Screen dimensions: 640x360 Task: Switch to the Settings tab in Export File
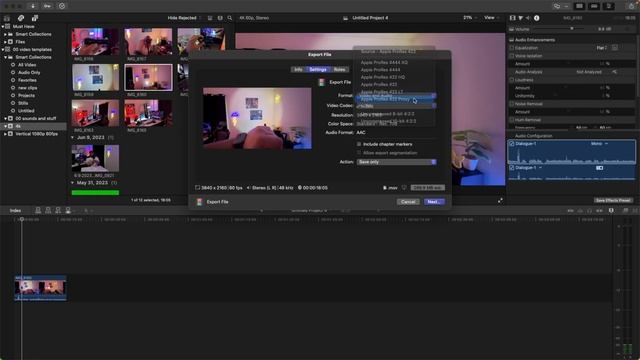pos(318,70)
